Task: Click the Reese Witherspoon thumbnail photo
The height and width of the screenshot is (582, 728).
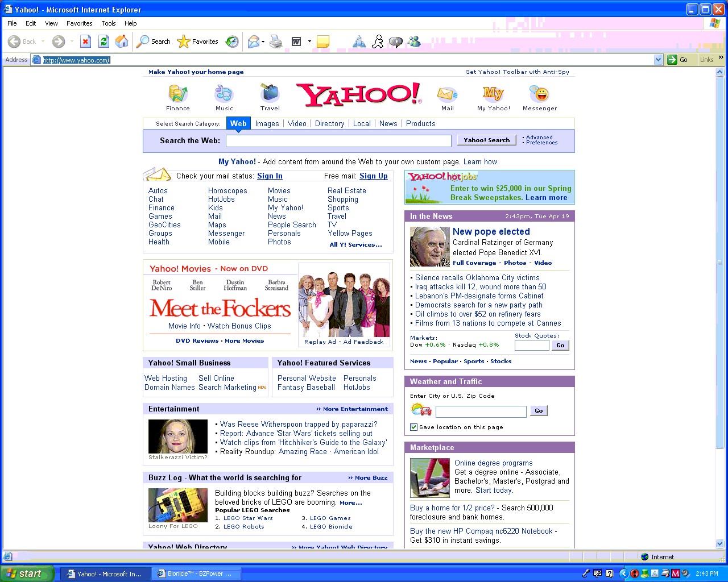Action: [x=178, y=436]
